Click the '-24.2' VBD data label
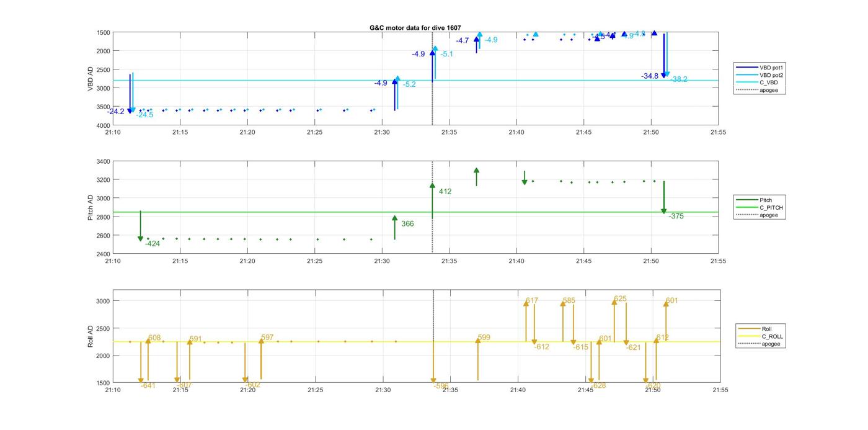Image resolution: width=868 pixels, height=430 pixels. tap(115, 112)
